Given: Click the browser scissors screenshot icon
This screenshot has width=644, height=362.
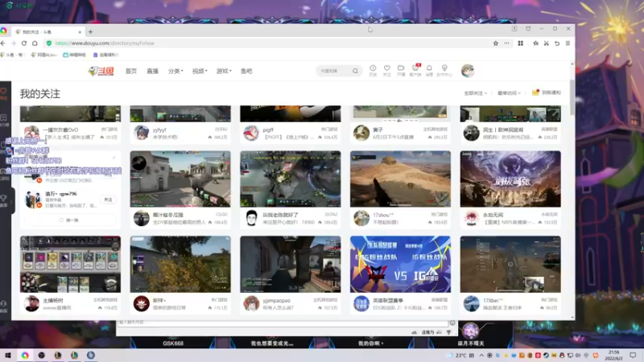Looking at the screenshot, I should (x=547, y=43).
